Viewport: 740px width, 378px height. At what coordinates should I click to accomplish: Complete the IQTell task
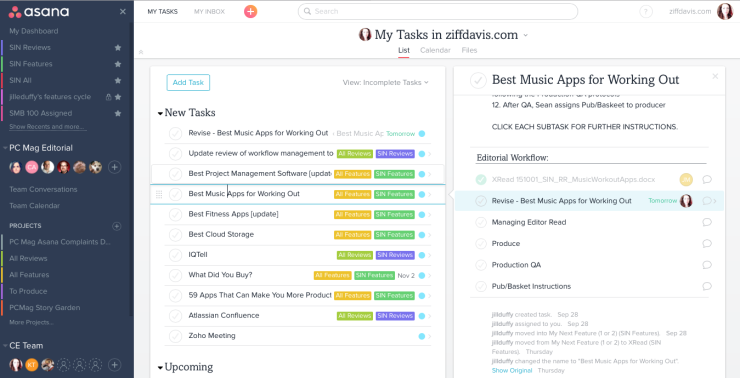point(176,255)
